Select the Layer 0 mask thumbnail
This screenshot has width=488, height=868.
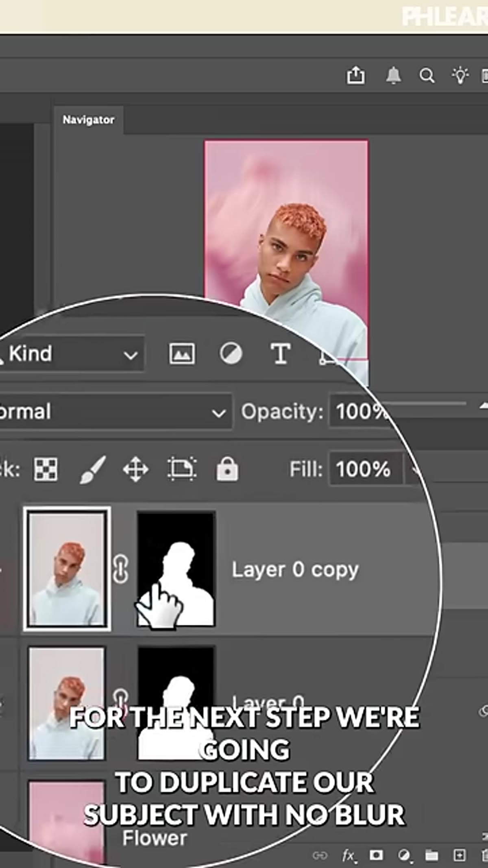(176, 704)
